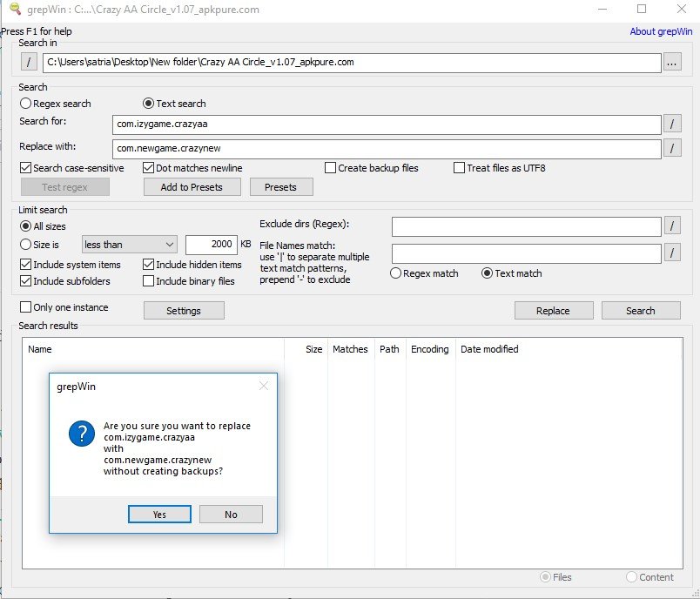
Task: Click the grepWin magnifier icon in title bar
Action: pos(15,9)
